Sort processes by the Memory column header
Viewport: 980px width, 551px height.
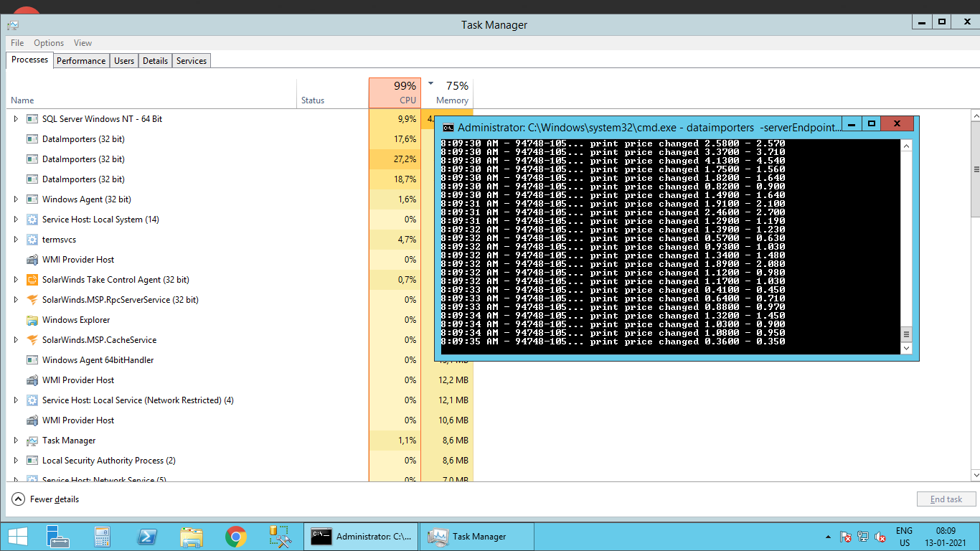tap(448, 93)
